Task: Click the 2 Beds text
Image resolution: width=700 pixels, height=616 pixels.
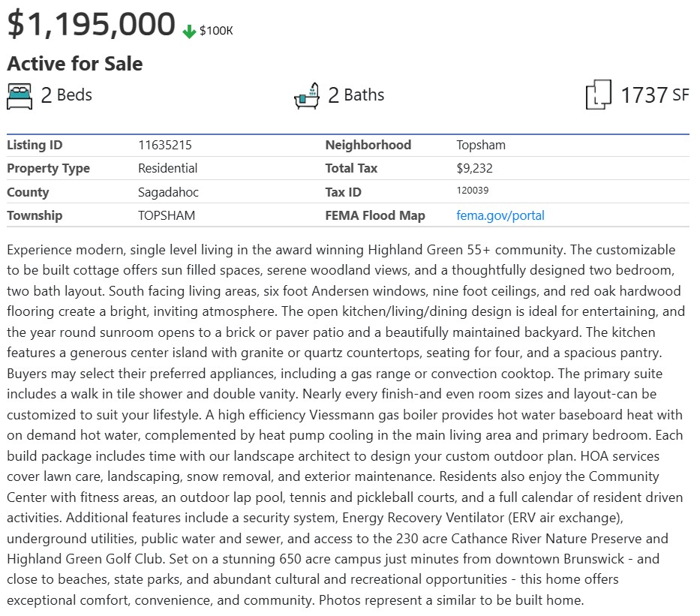Action: pos(66,95)
